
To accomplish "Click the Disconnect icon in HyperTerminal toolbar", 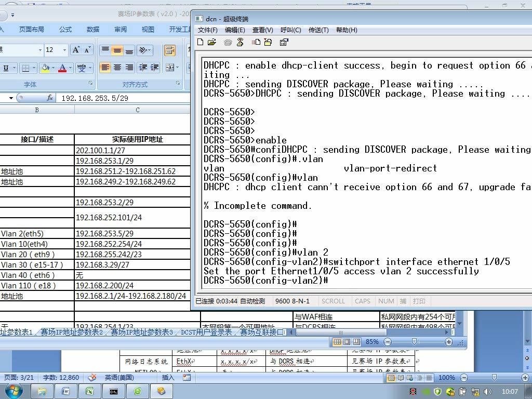I will [x=240, y=42].
